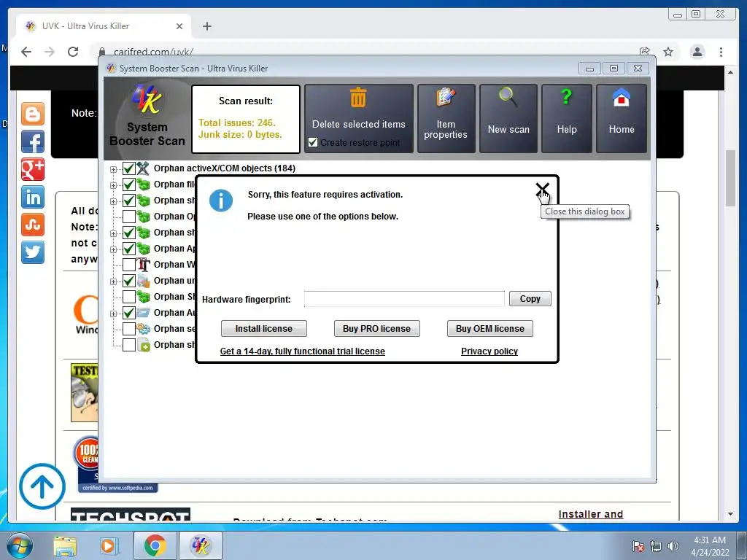Click the Hardware fingerprint text field
Screen dimensions: 747x560
[x=404, y=298]
